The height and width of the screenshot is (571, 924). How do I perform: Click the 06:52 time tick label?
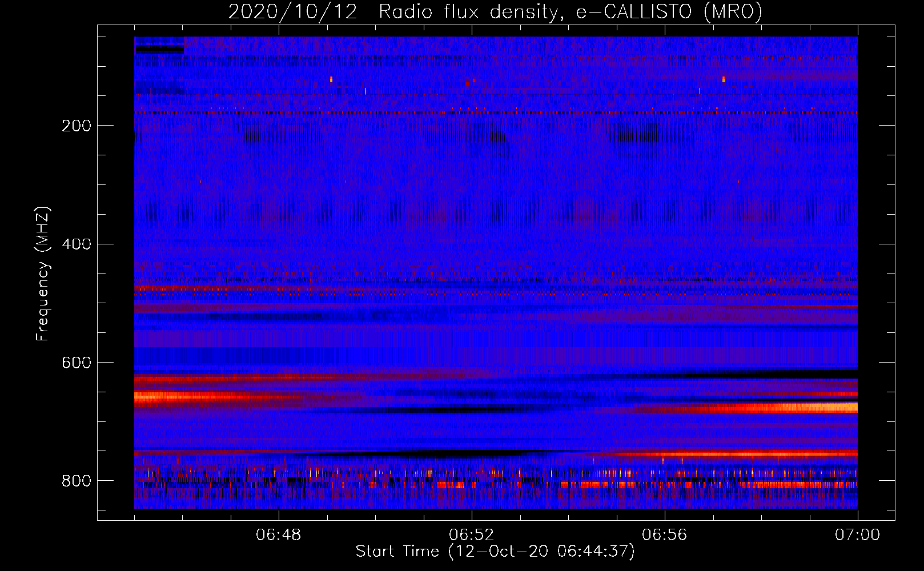pyautogui.click(x=472, y=535)
